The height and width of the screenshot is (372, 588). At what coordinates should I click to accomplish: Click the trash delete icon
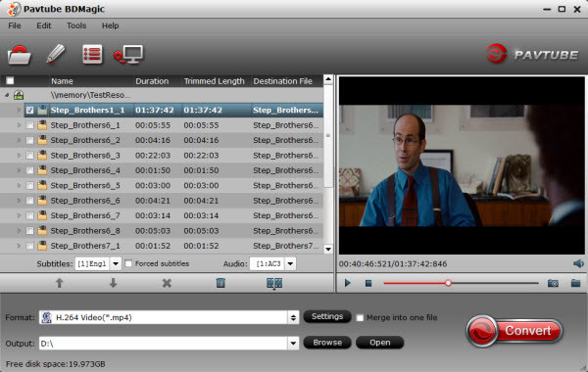click(220, 283)
